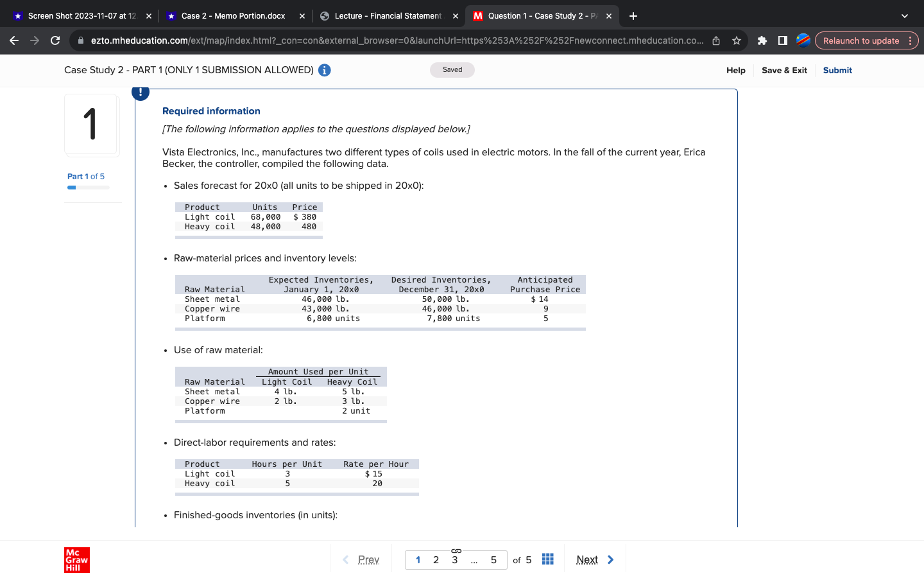Switch to Case 2 - Memo Portion.docx tab

point(233,16)
